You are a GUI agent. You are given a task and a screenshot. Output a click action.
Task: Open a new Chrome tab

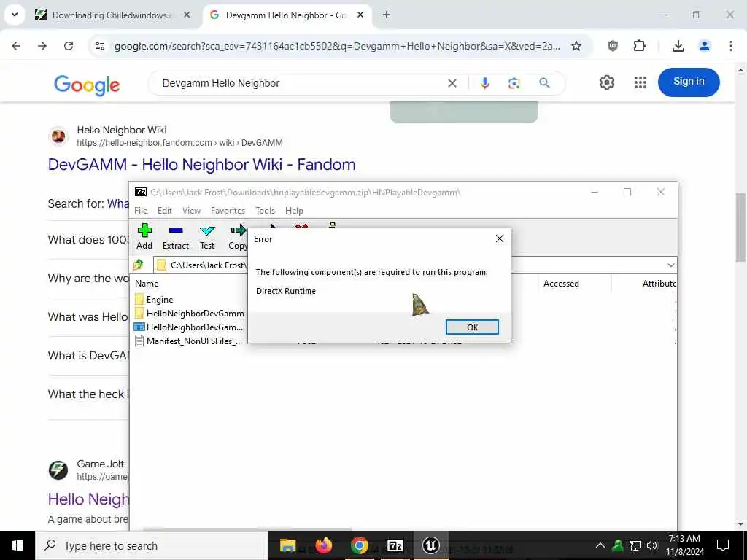click(x=387, y=15)
